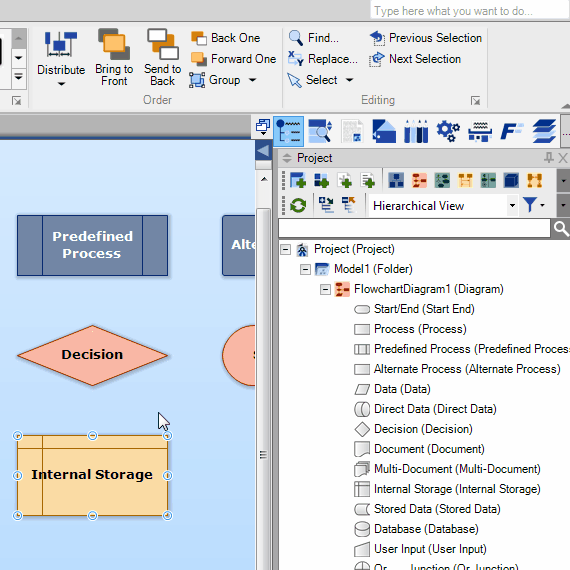This screenshot has height=570, width=570.
Task: Collapse all Project tree nodes
Action: pos(349,205)
